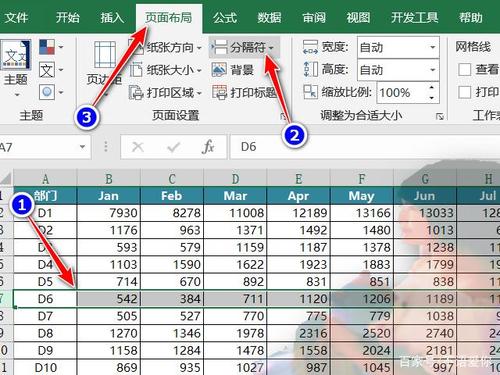500x375 pixels.
Task: Switch to the 审阅 ribbon tab
Action: pyautogui.click(x=314, y=17)
